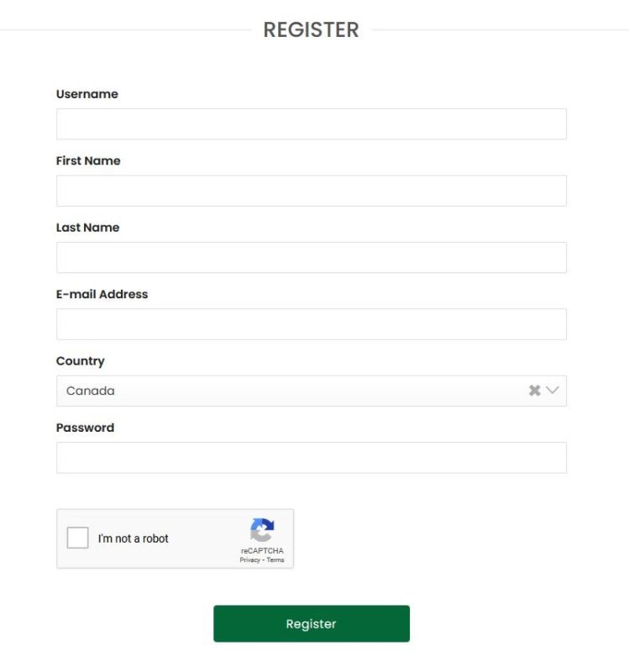The image size is (629, 672).
Task: Click the Username input field
Action: click(311, 124)
